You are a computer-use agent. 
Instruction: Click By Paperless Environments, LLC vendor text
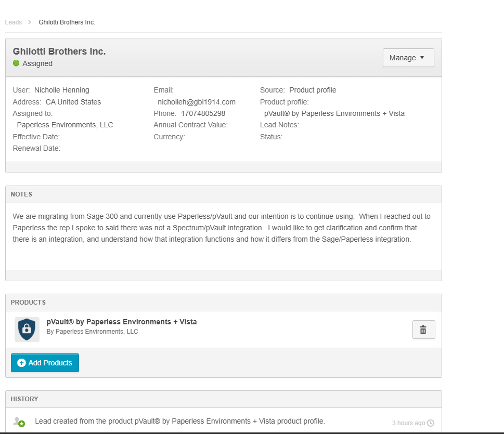92,332
